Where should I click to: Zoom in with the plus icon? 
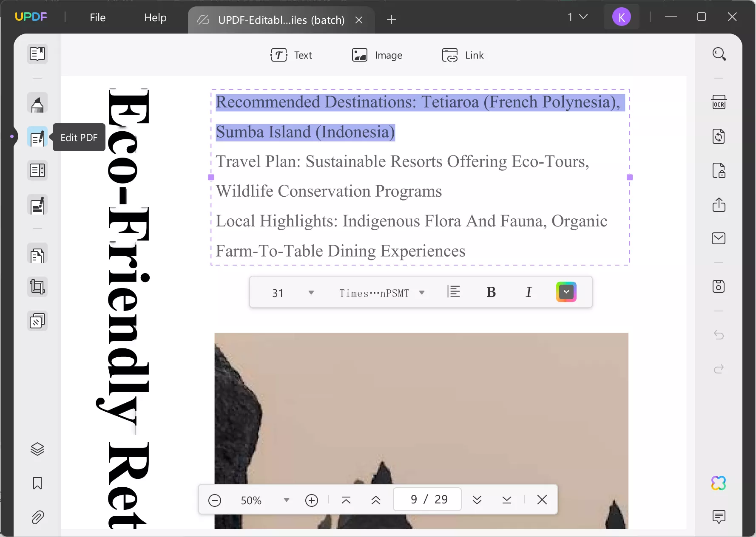pyautogui.click(x=312, y=500)
